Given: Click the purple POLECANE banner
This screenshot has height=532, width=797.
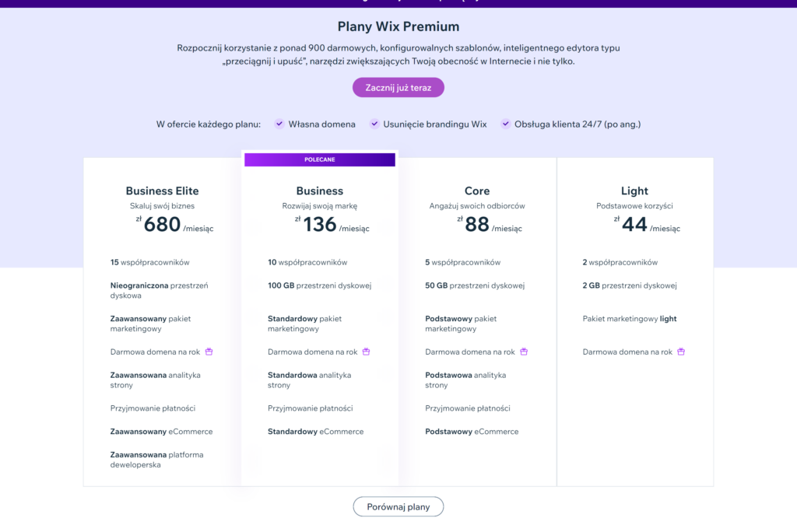Looking at the screenshot, I should click(319, 159).
